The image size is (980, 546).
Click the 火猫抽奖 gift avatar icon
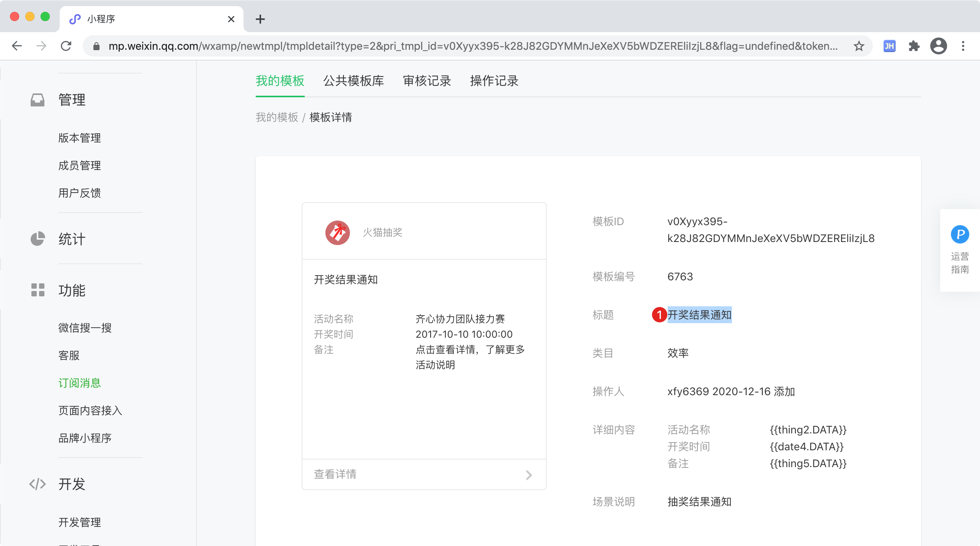click(x=337, y=232)
